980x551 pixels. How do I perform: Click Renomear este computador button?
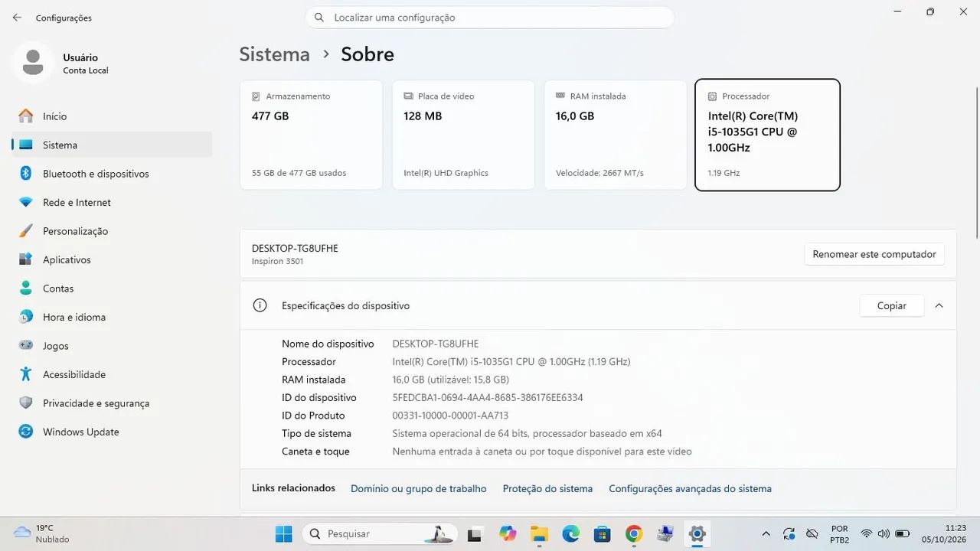tap(874, 254)
